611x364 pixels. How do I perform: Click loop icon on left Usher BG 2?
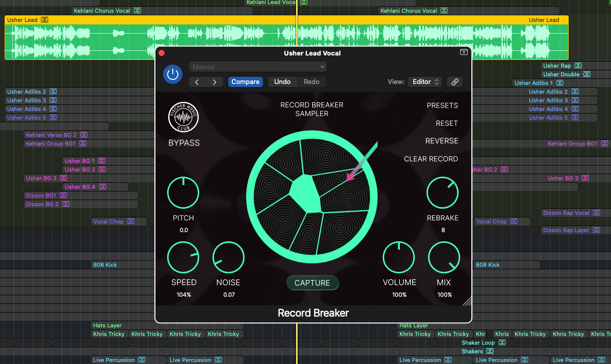click(102, 170)
